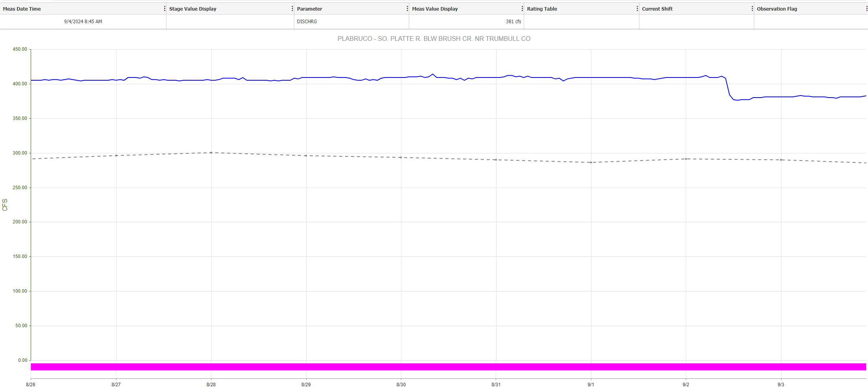Click the 8/31 x-axis date label
Image resolution: width=868 pixels, height=391 pixels.
[496, 385]
